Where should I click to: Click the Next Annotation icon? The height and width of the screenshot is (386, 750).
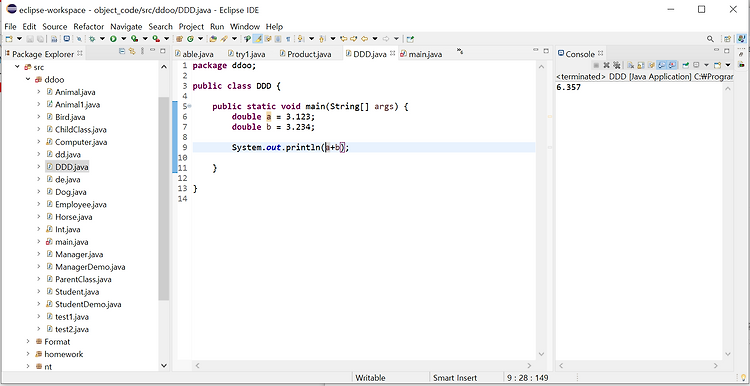pyautogui.click(x=300, y=39)
